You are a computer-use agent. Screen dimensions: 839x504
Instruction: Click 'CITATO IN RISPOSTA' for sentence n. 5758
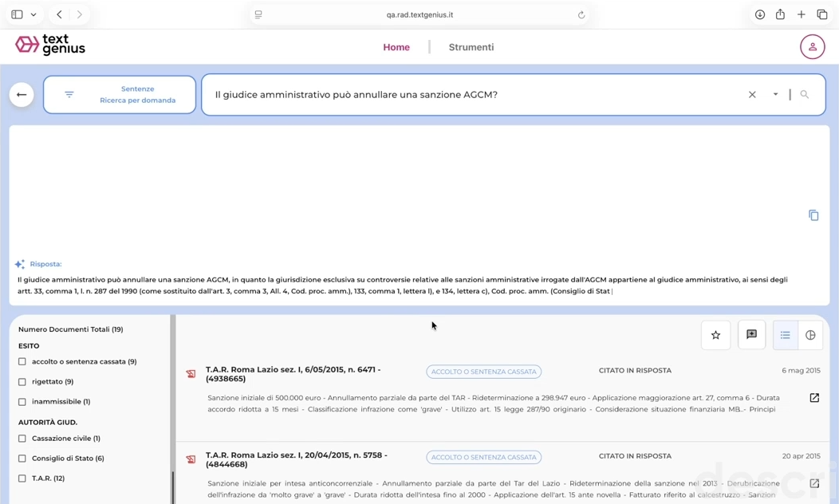tap(635, 456)
